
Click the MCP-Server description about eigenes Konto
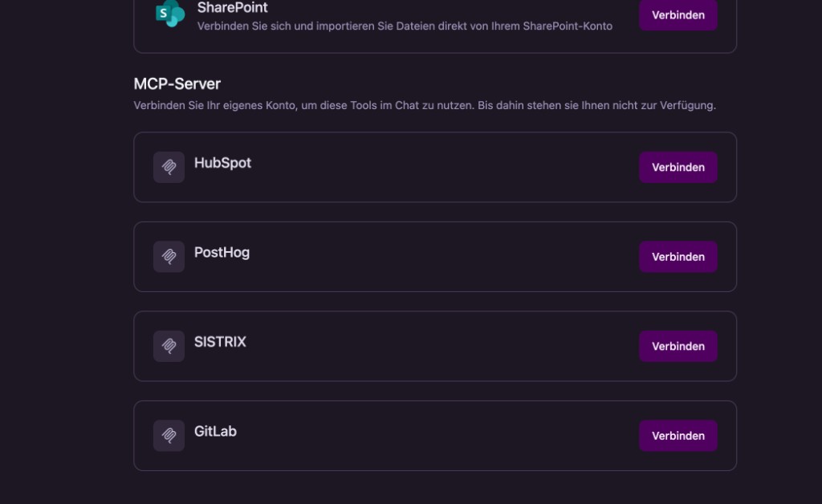point(425,105)
